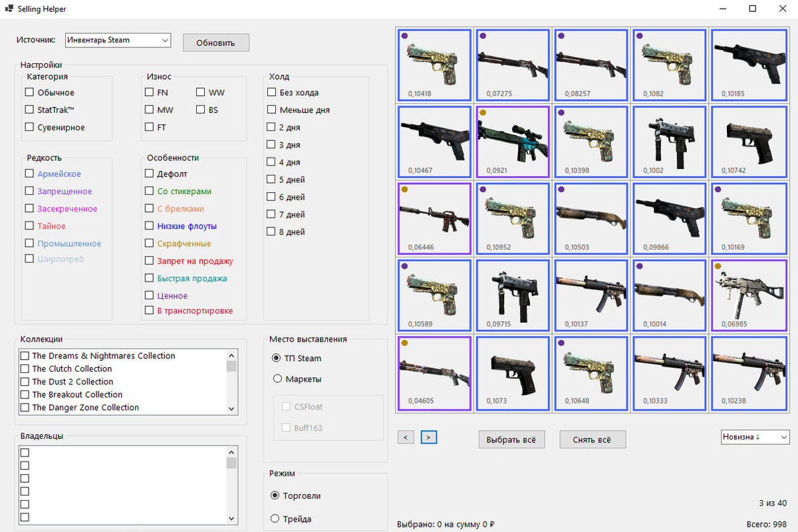Viewport: 798px width, 532px height.
Task: Open the Источник source dropdown
Action: tap(118, 41)
